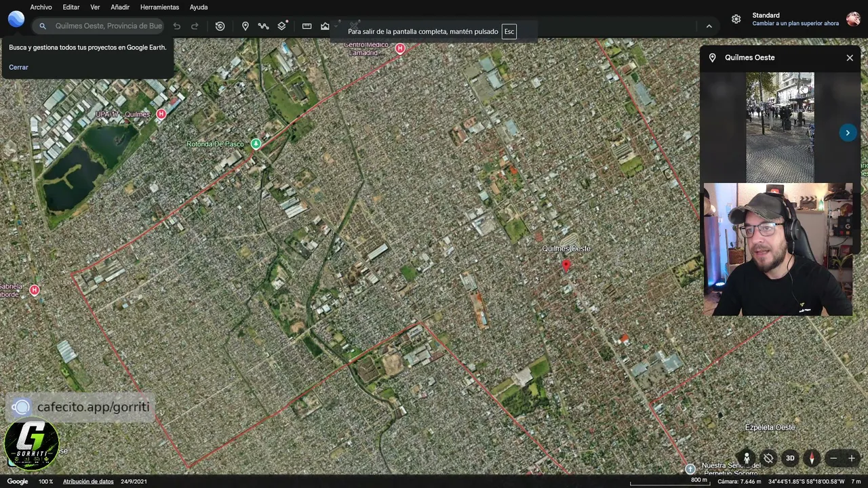Select the draw path or polygon tool
The image size is (868, 488).
[263, 26]
